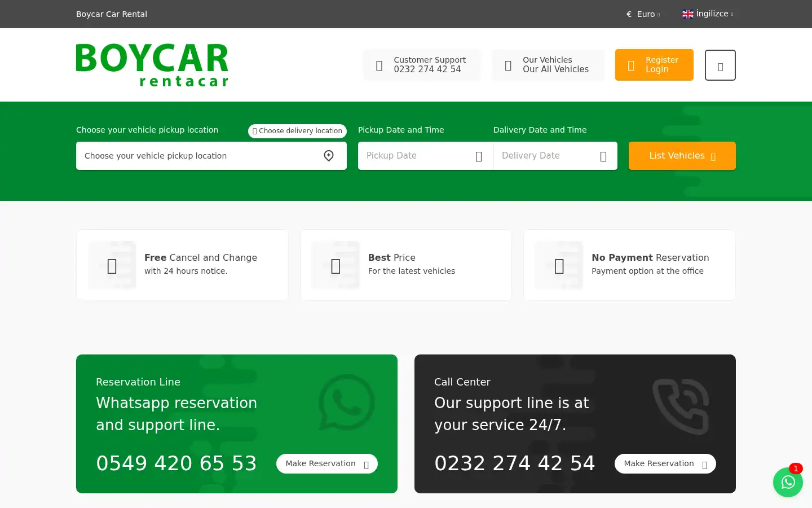Click the Pickup Date calendar icon

pyautogui.click(x=479, y=156)
